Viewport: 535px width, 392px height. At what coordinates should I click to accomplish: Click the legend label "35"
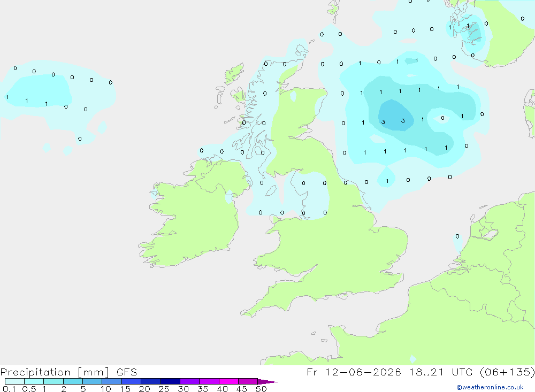click(x=203, y=389)
